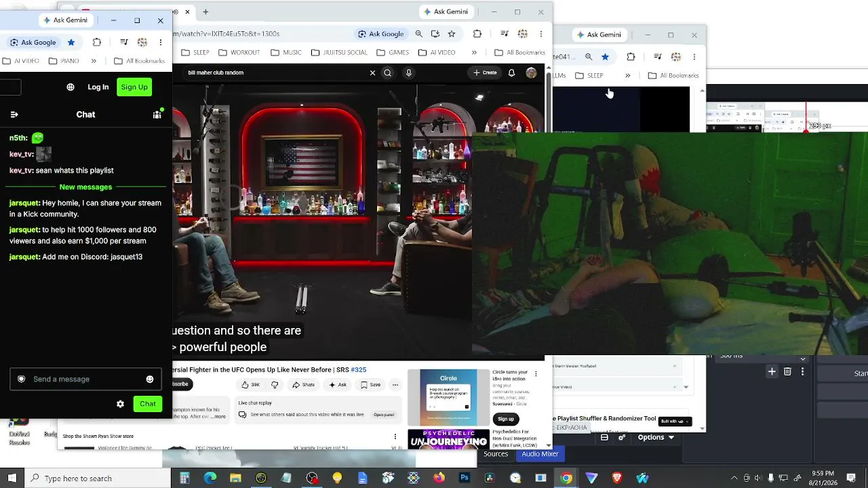This screenshot has width=868, height=488.
Task: Open the GAMES bookmarks folder
Action: [393, 52]
